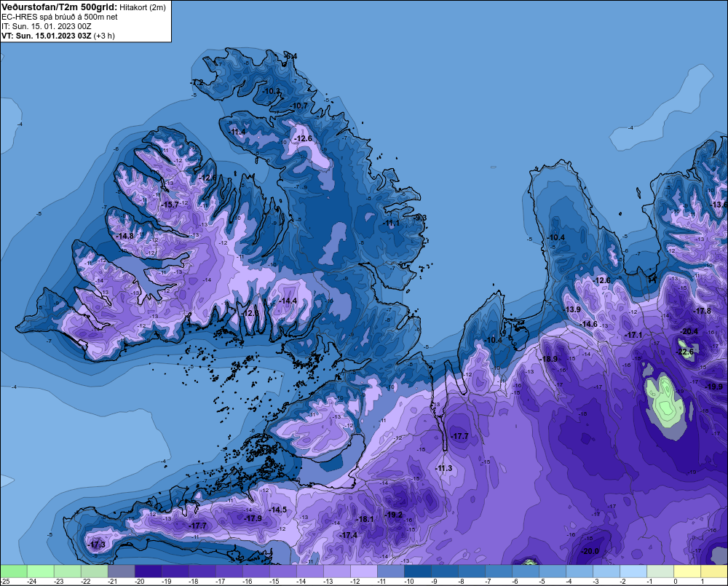Click the legend swatch above the -23 label
This screenshot has height=586, width=728.
pos(67,571)
